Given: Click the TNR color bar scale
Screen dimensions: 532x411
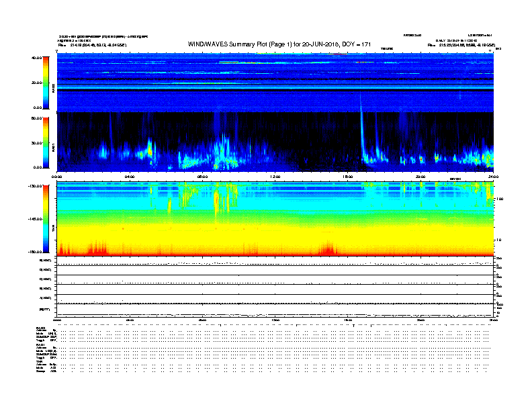Looking at the screenshot, I should [x=46, y=219].
